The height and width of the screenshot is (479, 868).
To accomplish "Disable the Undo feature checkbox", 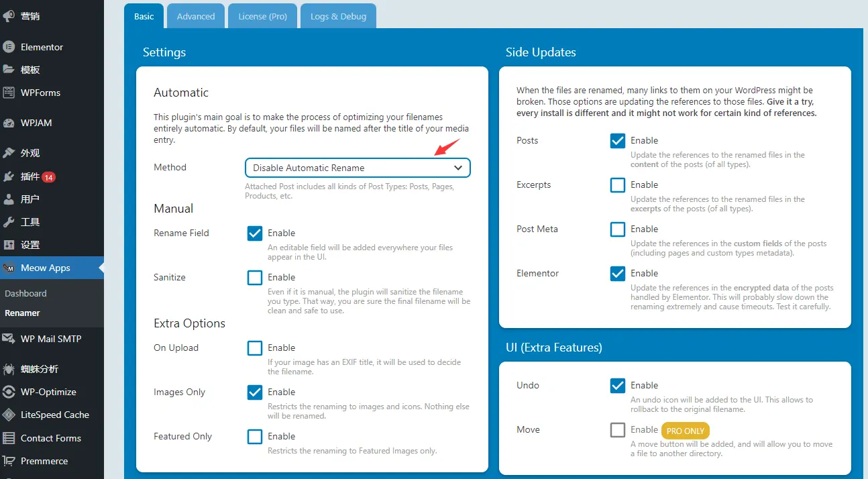I will tap(618, 386).
